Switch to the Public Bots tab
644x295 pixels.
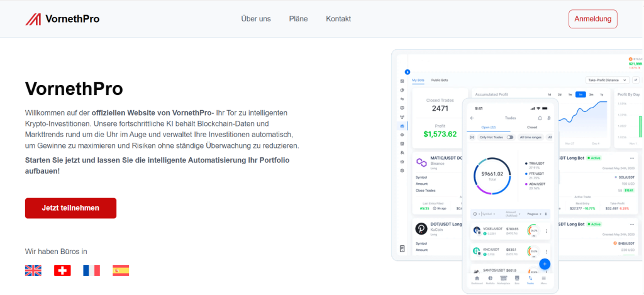pyautogui.click(x=440, y=80)
